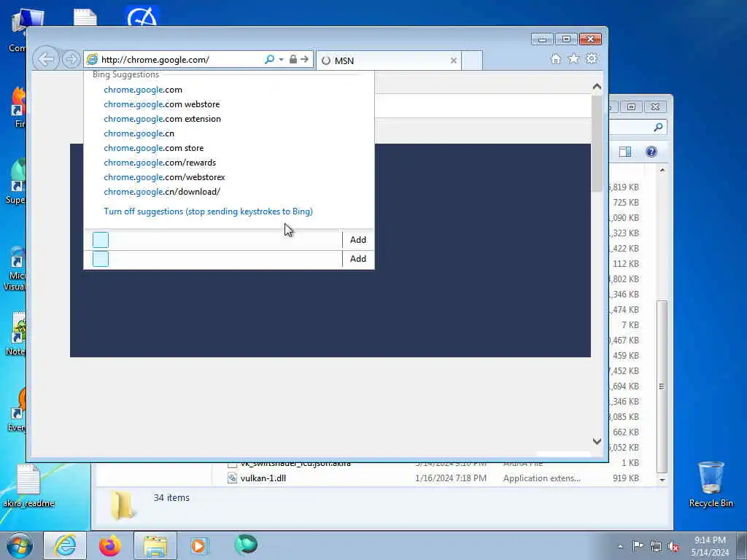Click the Explorer window search magnifier
747x560 pixels.
click(x=659, y=127)
